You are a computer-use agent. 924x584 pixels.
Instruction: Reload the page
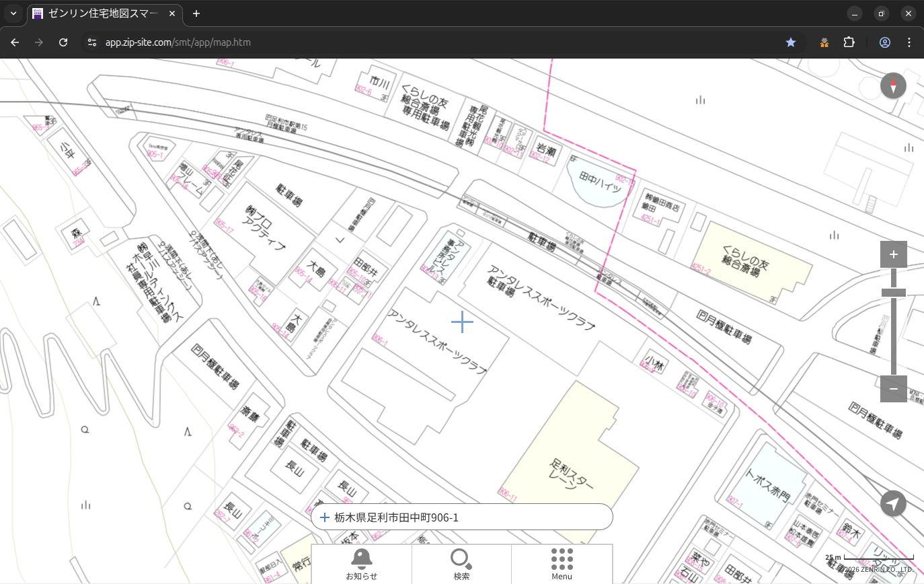pyautogui.click(x=63, y=42)
